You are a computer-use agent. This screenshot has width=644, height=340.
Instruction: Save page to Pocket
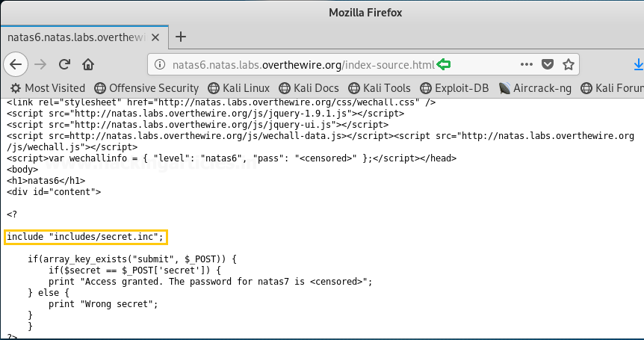coord(548,64)
